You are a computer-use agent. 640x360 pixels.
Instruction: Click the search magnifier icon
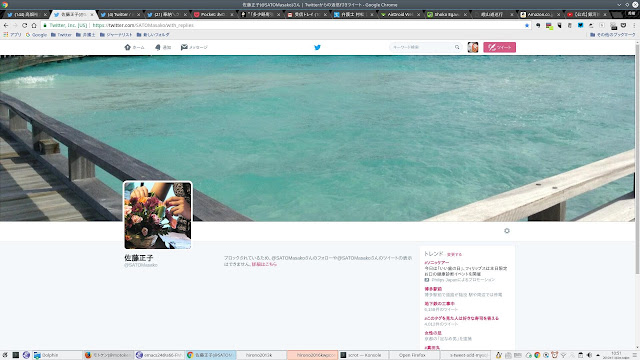[x=457, y=47]
